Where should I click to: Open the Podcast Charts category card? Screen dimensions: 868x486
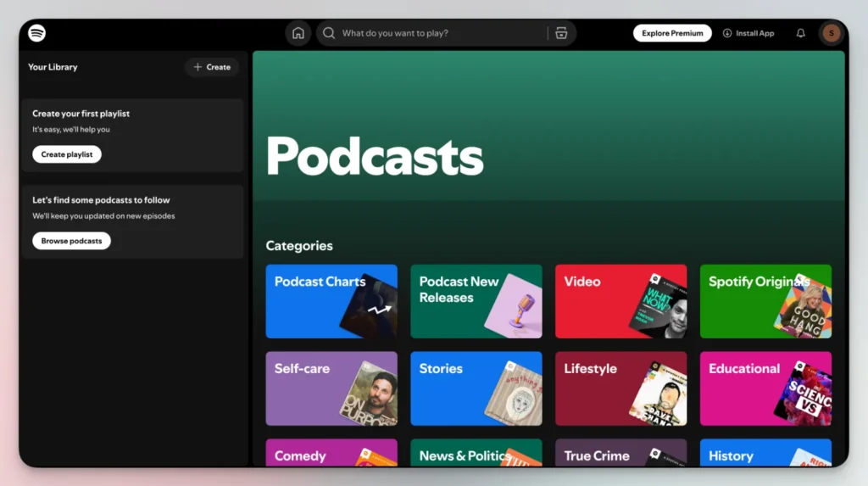(x=331, y=301)
